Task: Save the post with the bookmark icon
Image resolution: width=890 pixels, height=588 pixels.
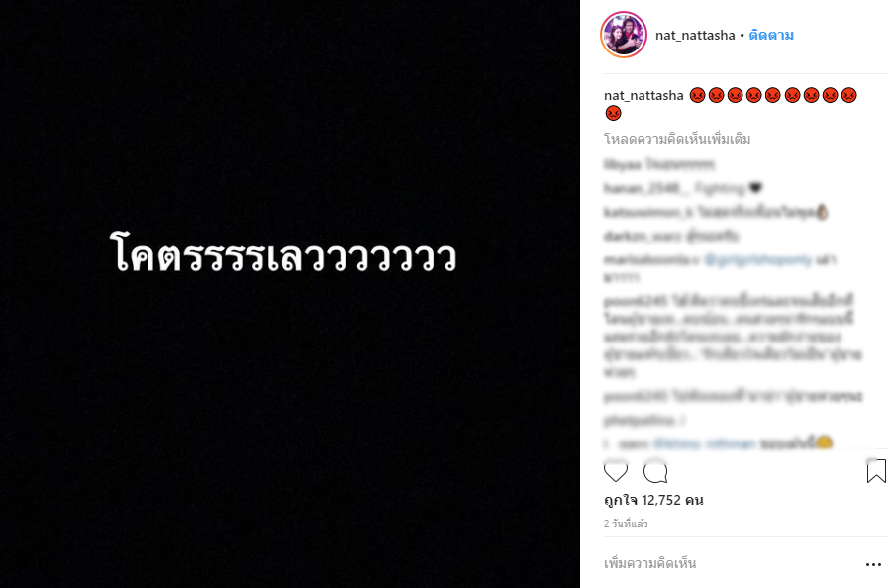Action: click(x=876, y=471)
